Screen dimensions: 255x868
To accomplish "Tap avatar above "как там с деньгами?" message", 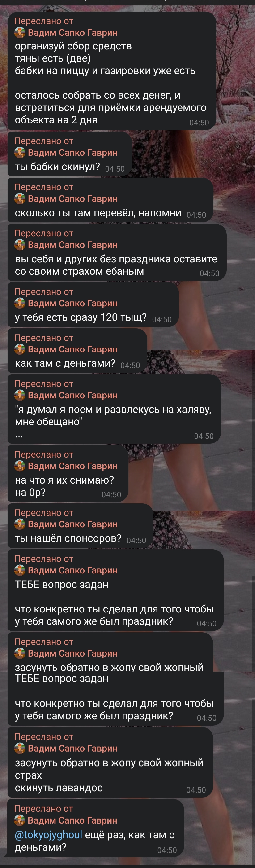I will click(20, 349).
